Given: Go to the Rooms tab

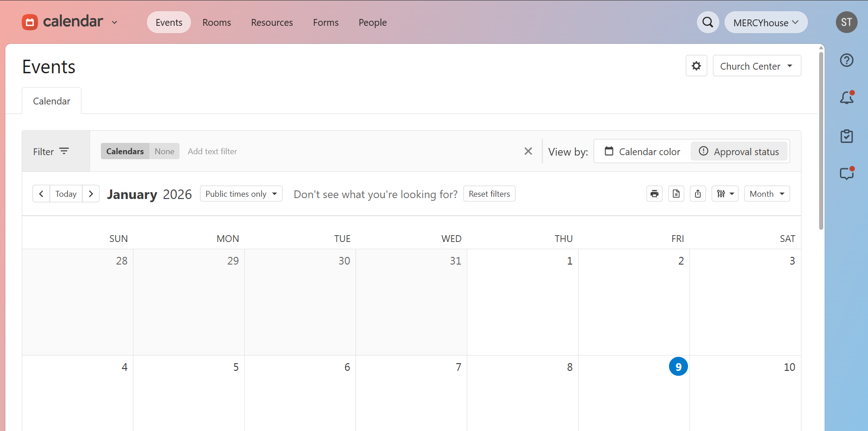Looking at the screenshot, I should 217,22.
